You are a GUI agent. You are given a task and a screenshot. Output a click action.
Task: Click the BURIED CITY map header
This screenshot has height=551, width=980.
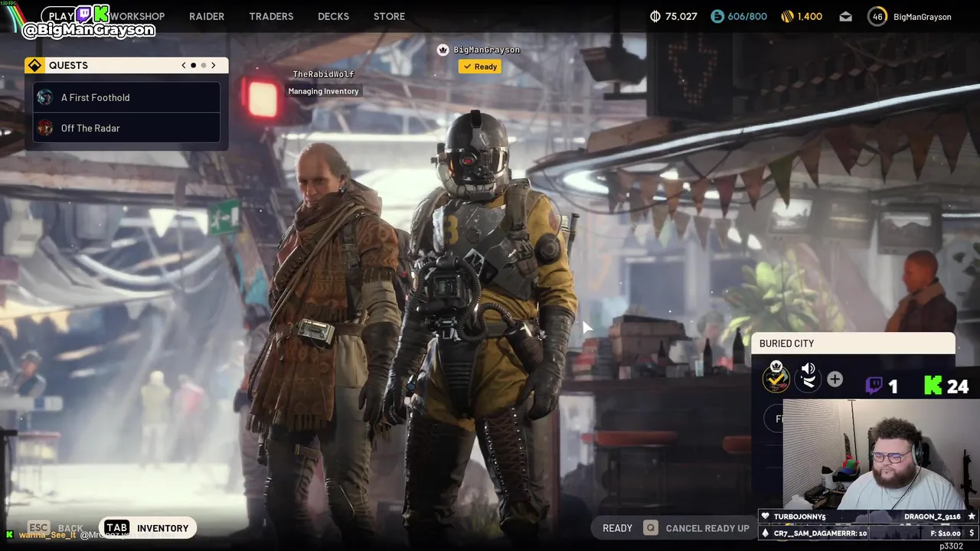853,344
